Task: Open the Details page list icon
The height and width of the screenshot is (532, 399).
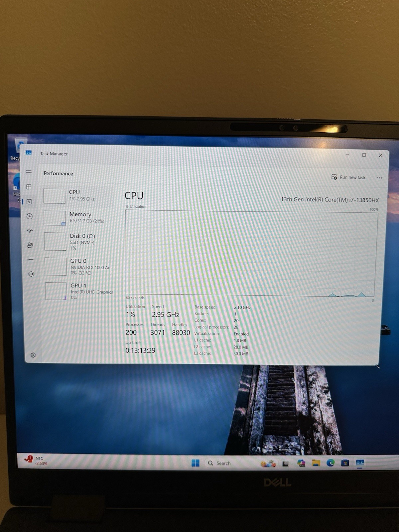Action: pyautogui.click(x=30, y=259)
